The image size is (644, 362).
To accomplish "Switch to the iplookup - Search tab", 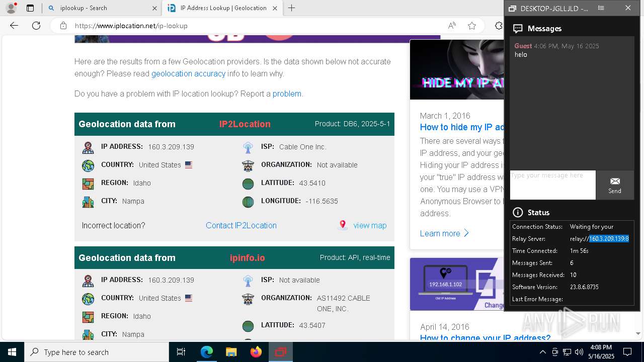I will (101, 8).
